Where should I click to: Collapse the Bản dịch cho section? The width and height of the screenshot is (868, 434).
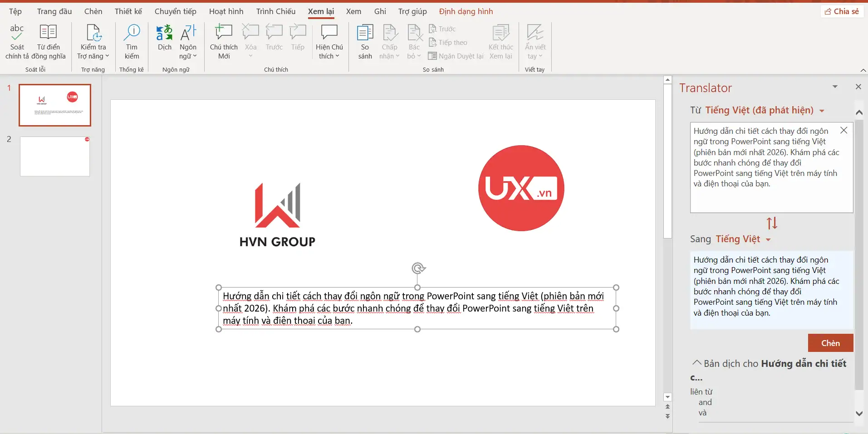[x=697, y=363]
